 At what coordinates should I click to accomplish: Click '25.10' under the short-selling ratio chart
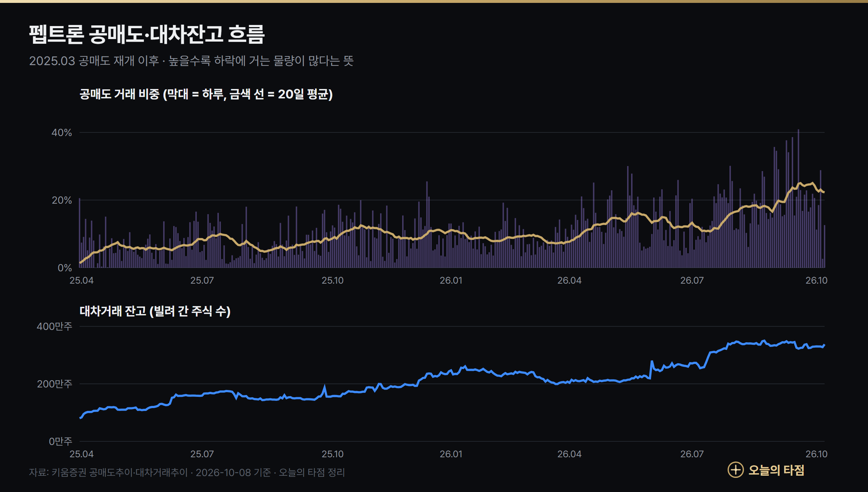pyautogui.click(x=333, y=280)
